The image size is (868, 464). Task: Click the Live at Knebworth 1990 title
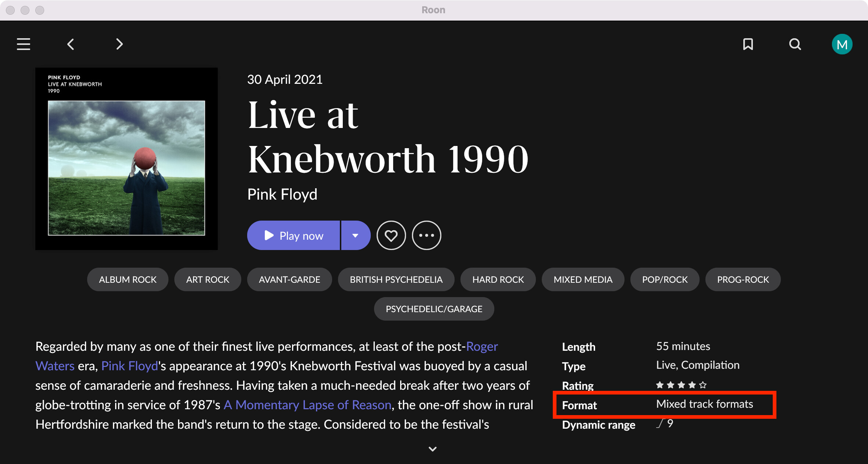(x=388, y=137)
